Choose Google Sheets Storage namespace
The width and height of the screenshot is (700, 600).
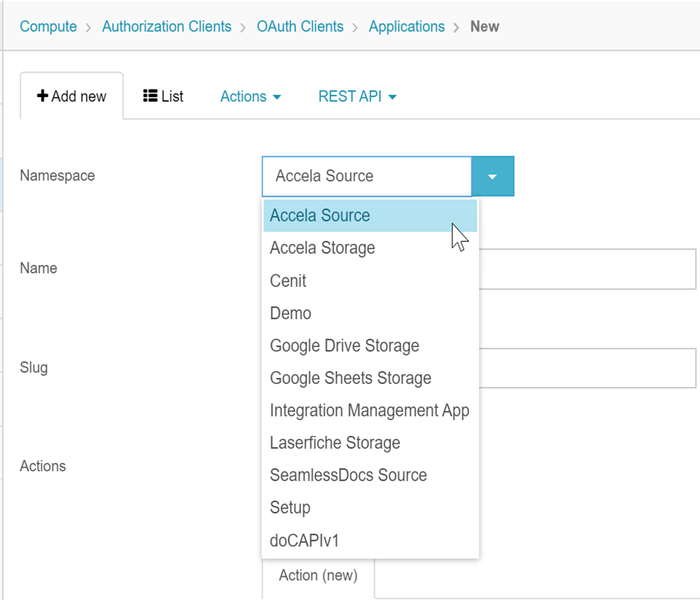348,378
